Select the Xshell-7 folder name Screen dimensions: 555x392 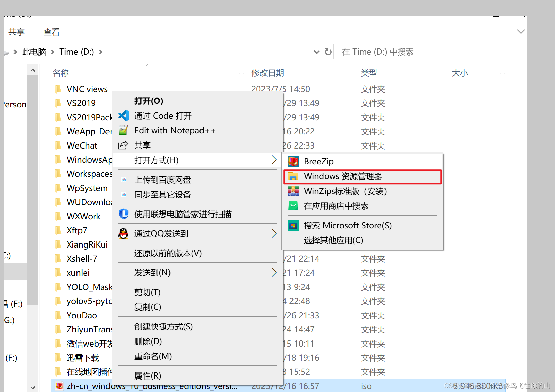(x=82, y=258)
